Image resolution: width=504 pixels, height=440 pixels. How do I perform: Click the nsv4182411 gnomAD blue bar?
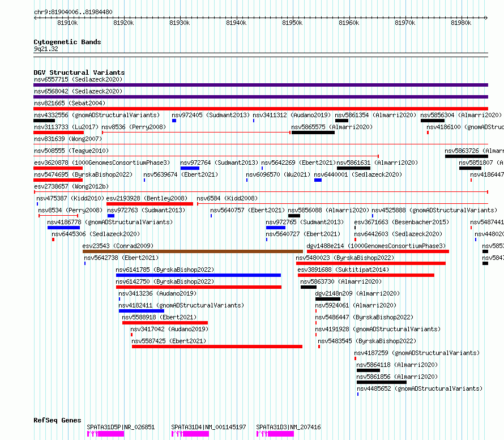[142, 311]
